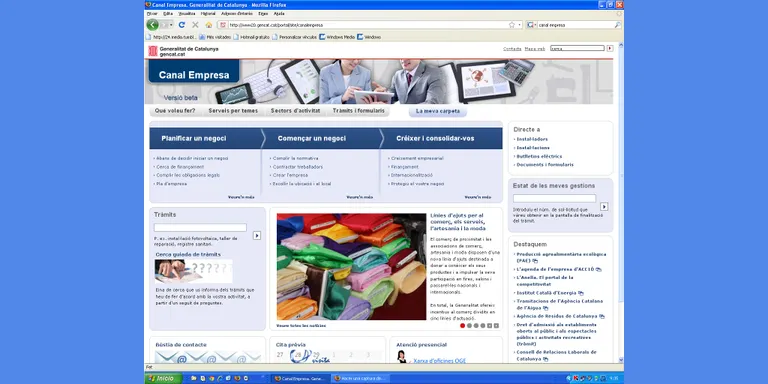Click the header site search box
The height and width of the screenshot is (384, 768).
(x=577, y=48)
